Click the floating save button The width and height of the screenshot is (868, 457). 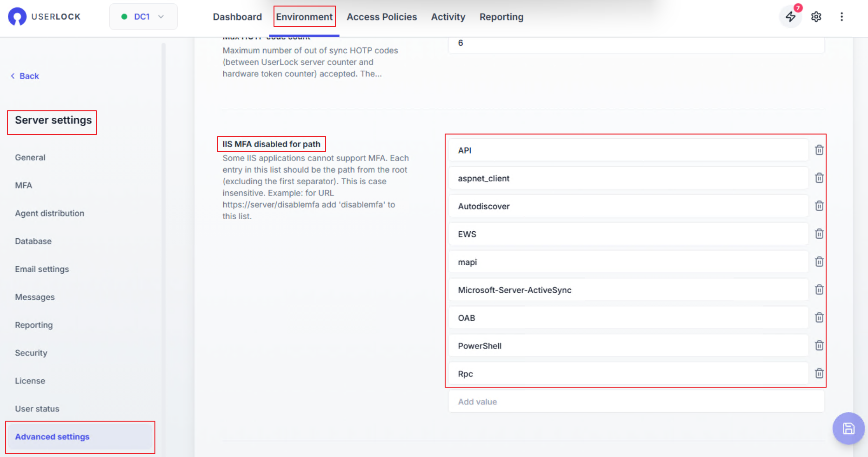tap(848, 429)
